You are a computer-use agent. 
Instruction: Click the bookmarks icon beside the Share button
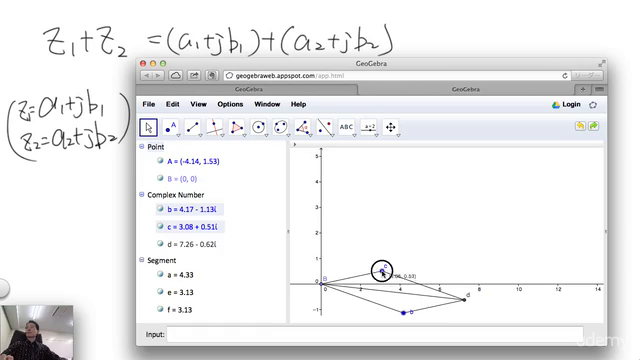(211, 76)
